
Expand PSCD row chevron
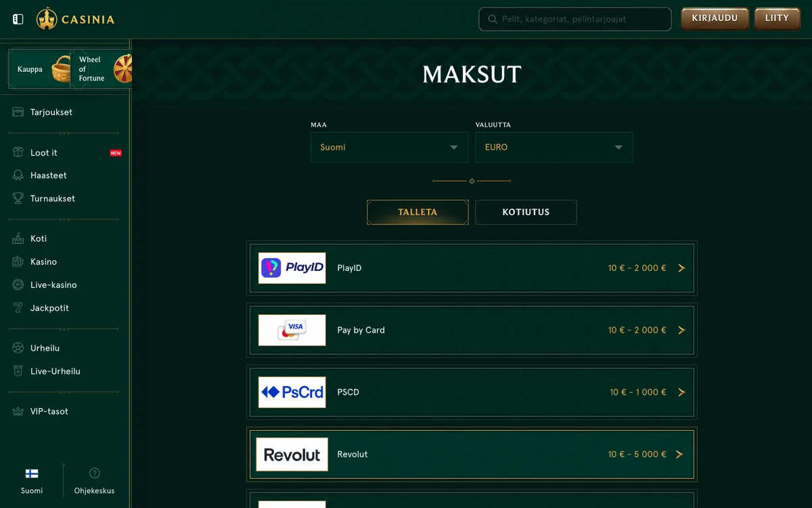(x=681, y=392)
